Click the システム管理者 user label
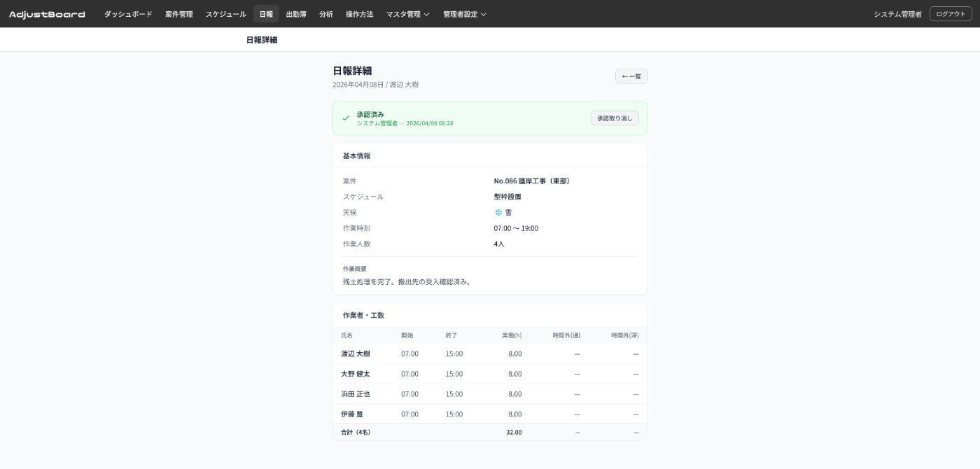Screen dimensions: 980x469 click(x=897, y=14)
